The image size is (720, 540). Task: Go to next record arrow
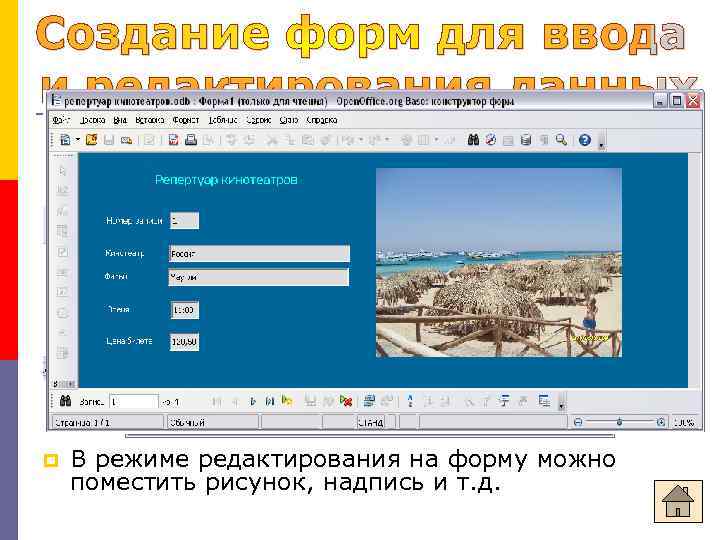253,402
